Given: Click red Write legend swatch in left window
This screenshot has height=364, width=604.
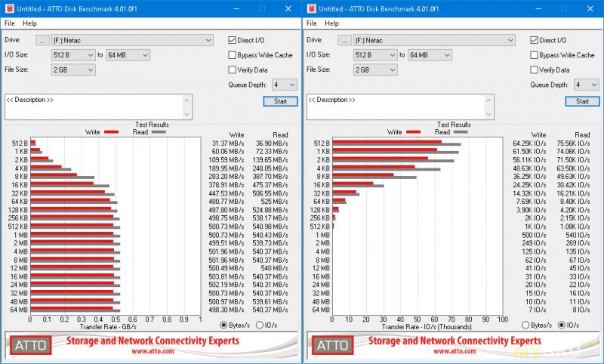Looking at the screenshot, I should [x=111, y=132].
